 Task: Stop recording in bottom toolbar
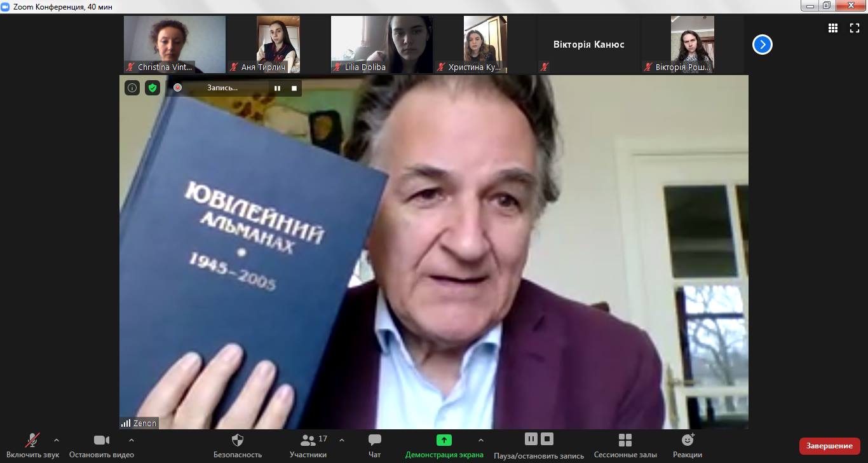tap(547, 439)
